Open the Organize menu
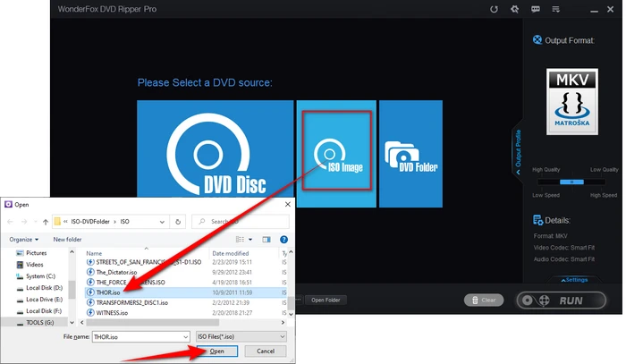Viewport: 626px width, 364px height. [x=24, y=240]
